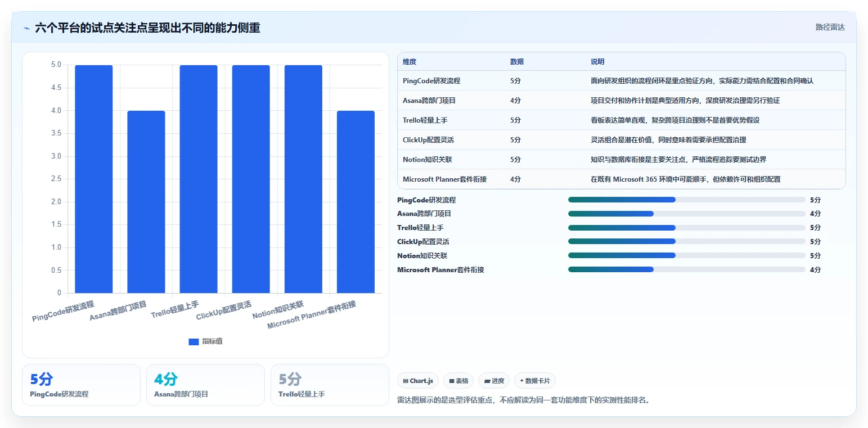Image resolution: width=868 pixels, height=428 pixels.
Task: Click the chart x-axis label Asana跨部门项目
Action: click(118, 311)
